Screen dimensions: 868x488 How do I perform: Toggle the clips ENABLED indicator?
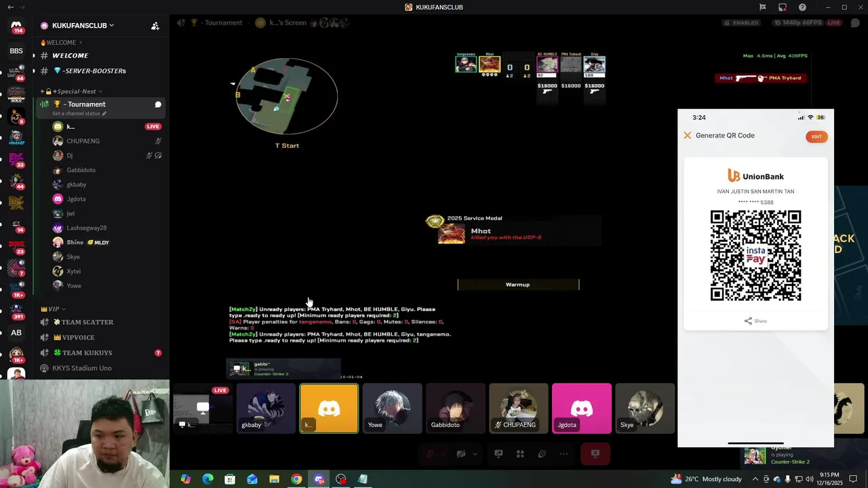741,22
